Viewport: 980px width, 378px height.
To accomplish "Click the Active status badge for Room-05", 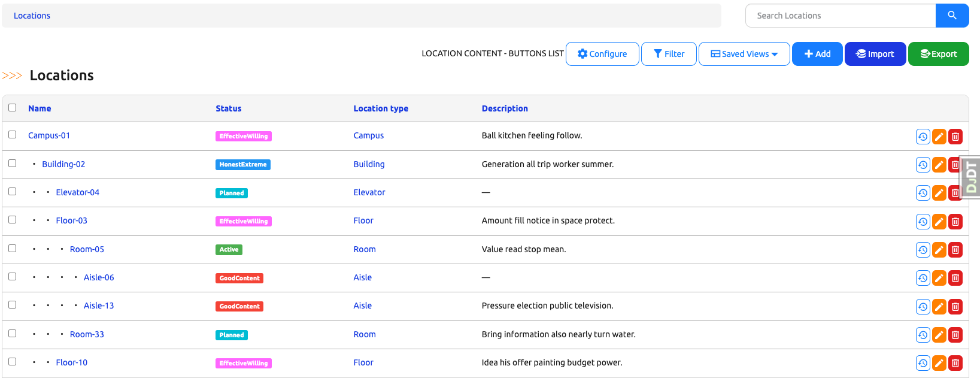I will tap(229, 250).
